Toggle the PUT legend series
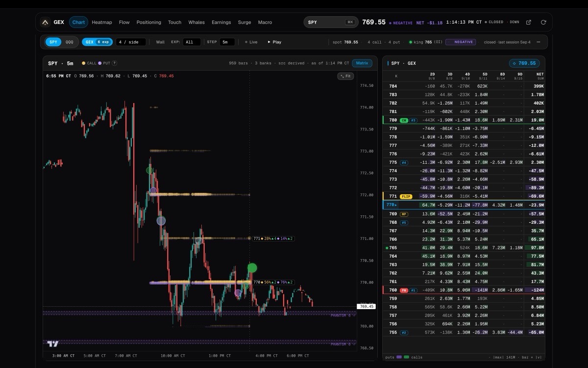 [104, 63]
